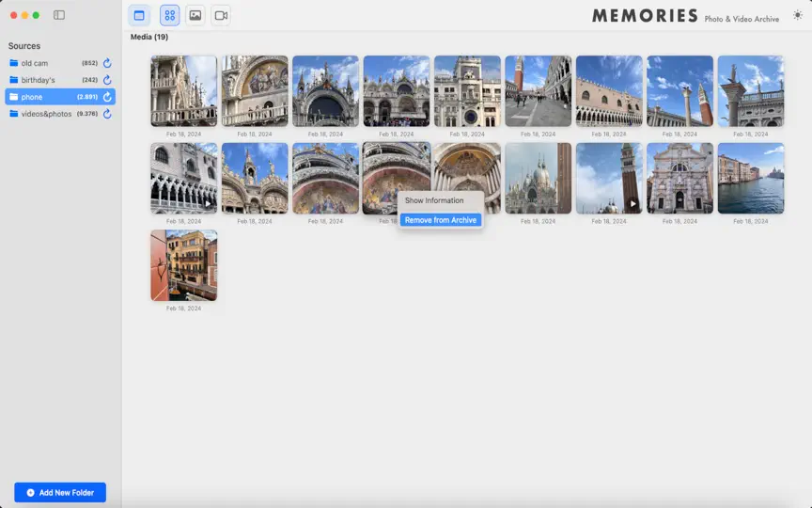Click the date under the Grand Canal photo
The height and width of the screenshot is (508, 812).
(751, 221)
